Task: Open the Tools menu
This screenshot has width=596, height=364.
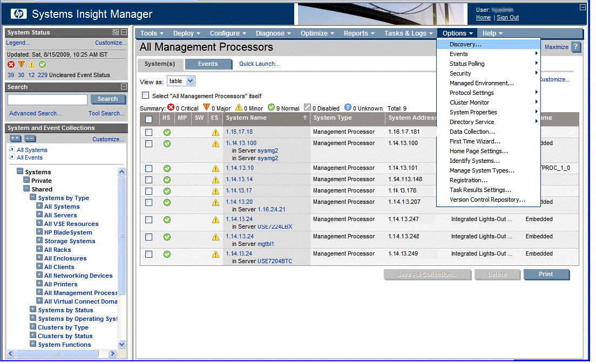Action: [152, 33]
